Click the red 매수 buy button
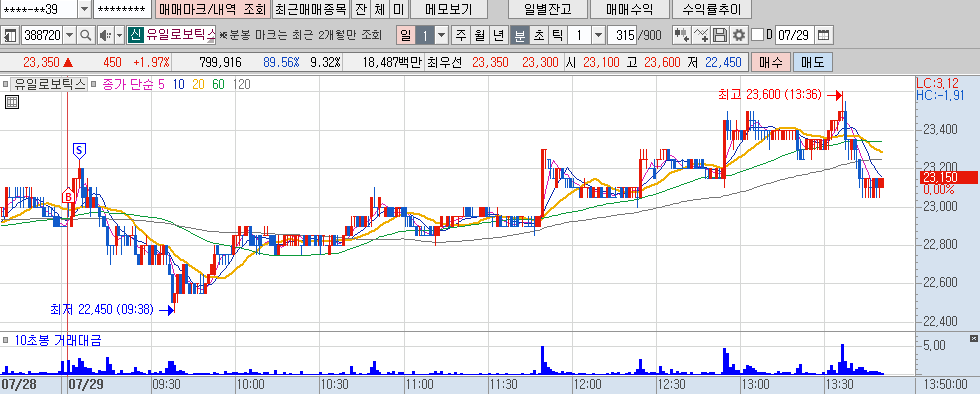980x394 pixels. point(769,62)
